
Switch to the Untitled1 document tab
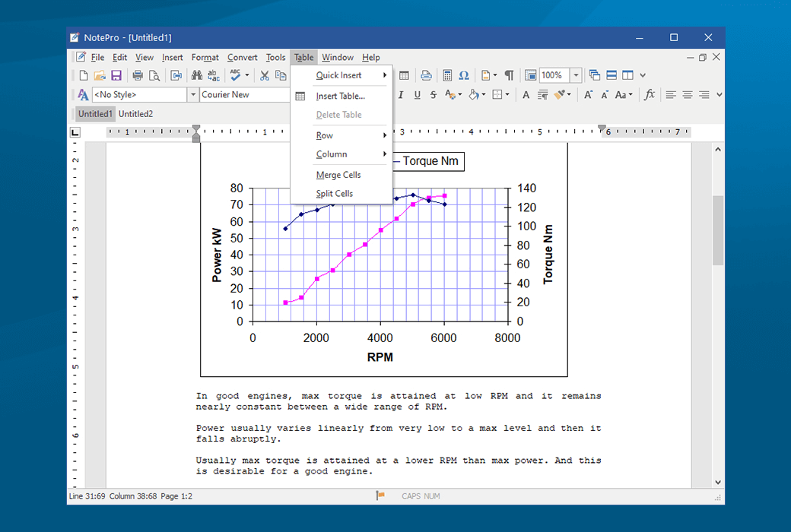click(95, 114)
